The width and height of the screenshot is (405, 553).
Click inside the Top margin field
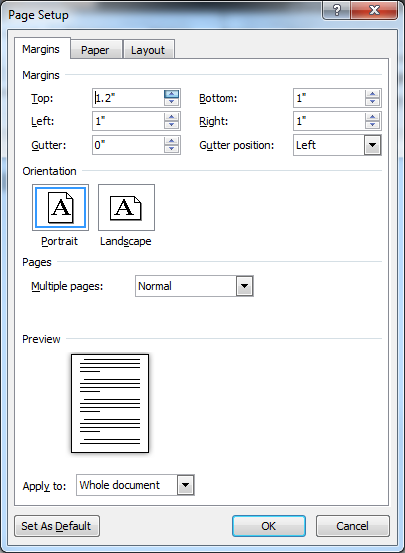point(128,98)
